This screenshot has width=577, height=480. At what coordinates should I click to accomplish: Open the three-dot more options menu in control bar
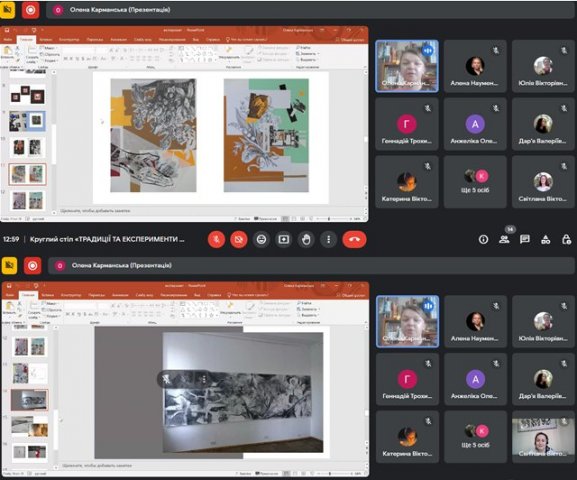coord(329,240)
